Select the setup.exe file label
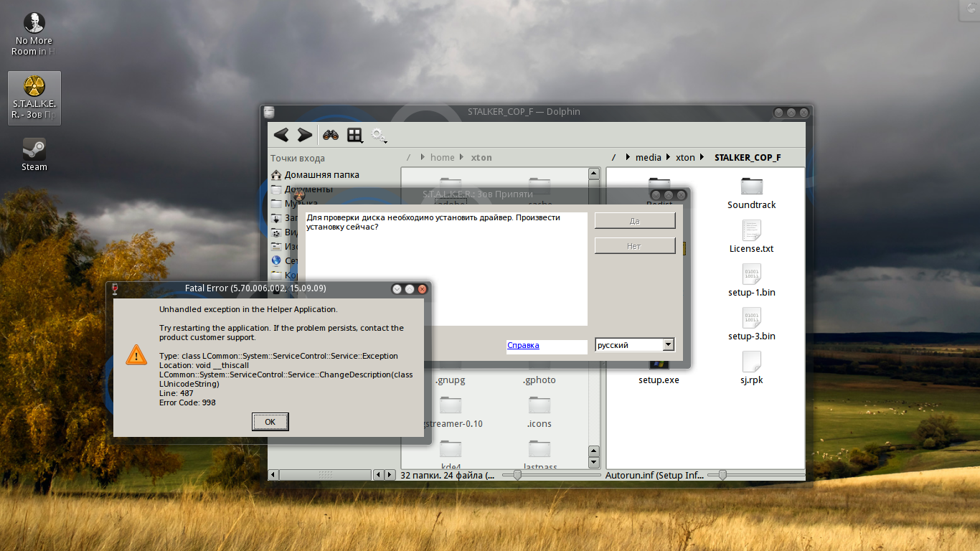 [x=659, y=380]
